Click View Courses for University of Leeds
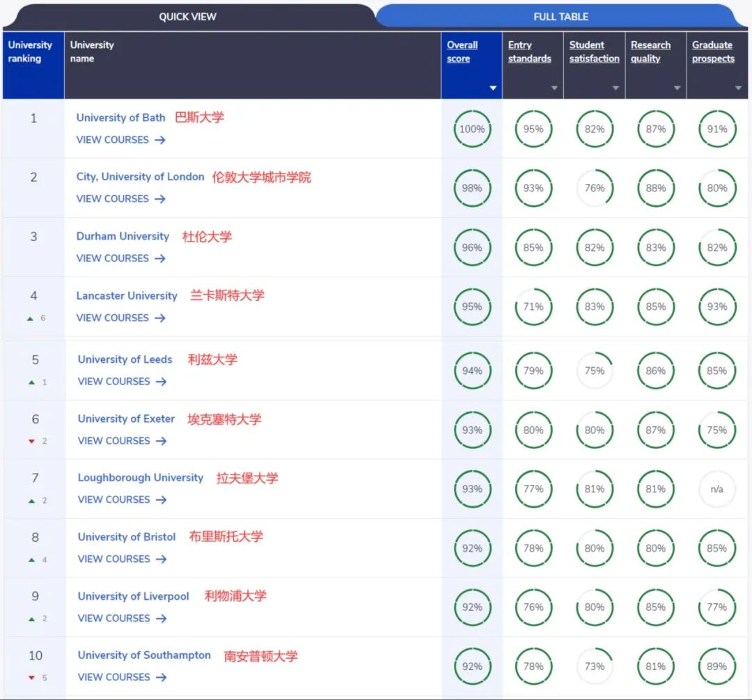Viewport: 752px width, 700px height. click(123, 382)
